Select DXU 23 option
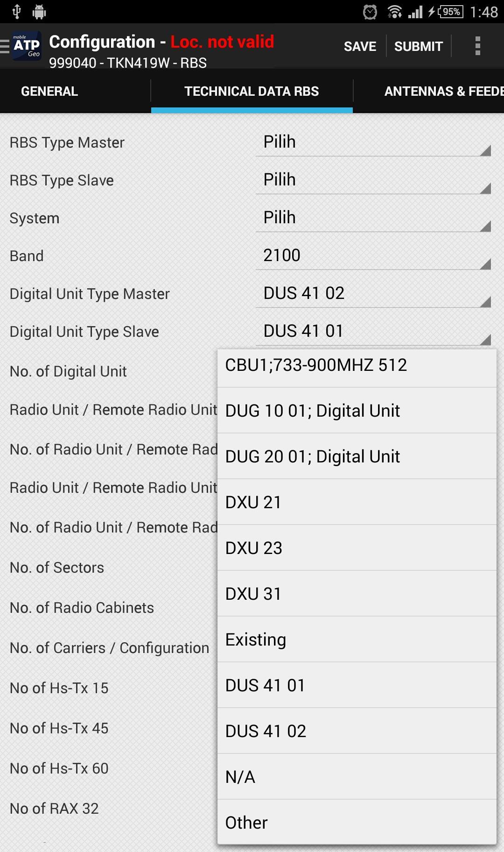504x852 pixels. pos(357,548)
